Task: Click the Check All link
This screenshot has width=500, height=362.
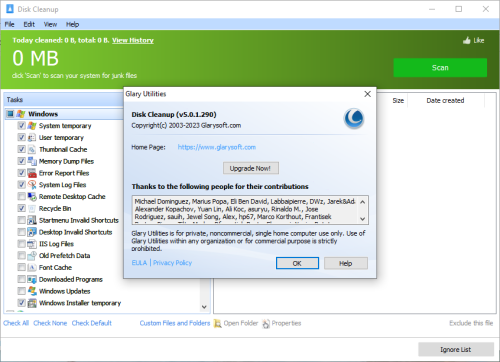Action: [16, 323]
